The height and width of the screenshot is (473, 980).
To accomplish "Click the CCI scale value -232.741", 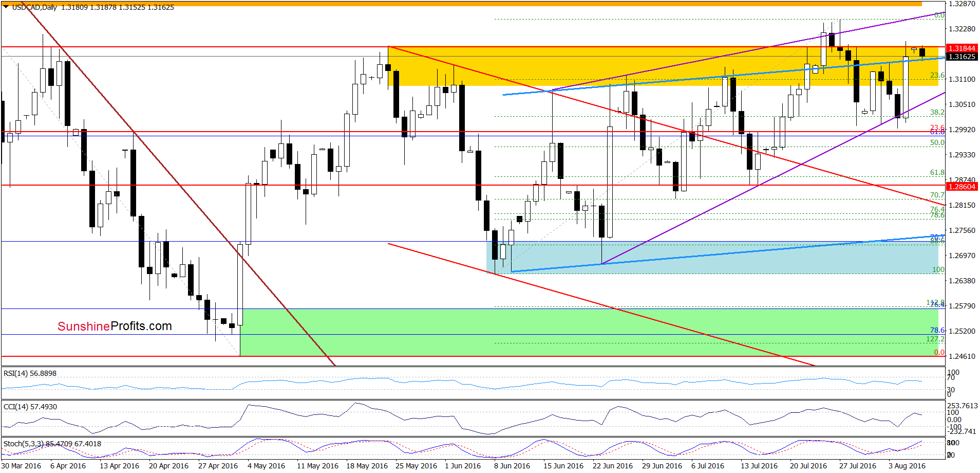I will 962,431.
